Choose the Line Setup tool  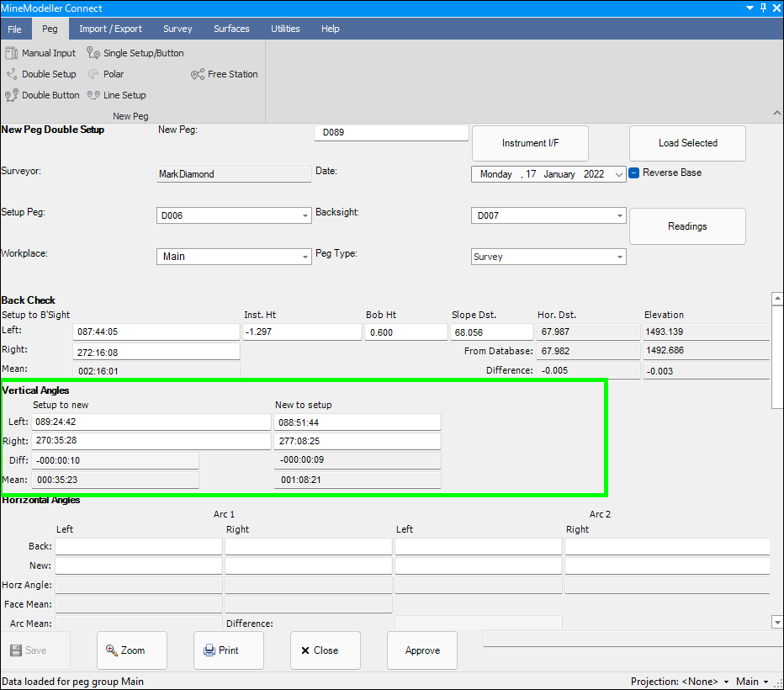(116, 95)
